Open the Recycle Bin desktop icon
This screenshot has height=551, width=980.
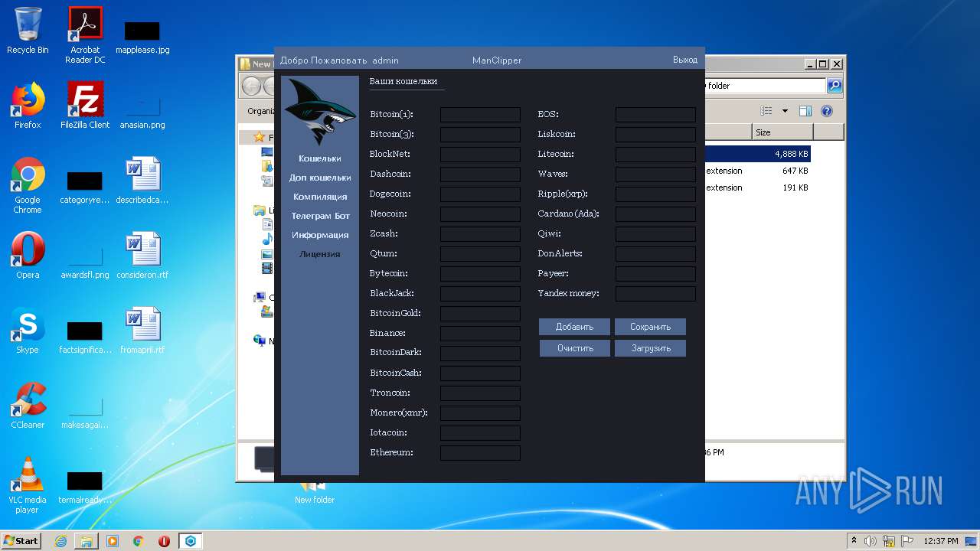pyautogui.click(x=28, y=31)
